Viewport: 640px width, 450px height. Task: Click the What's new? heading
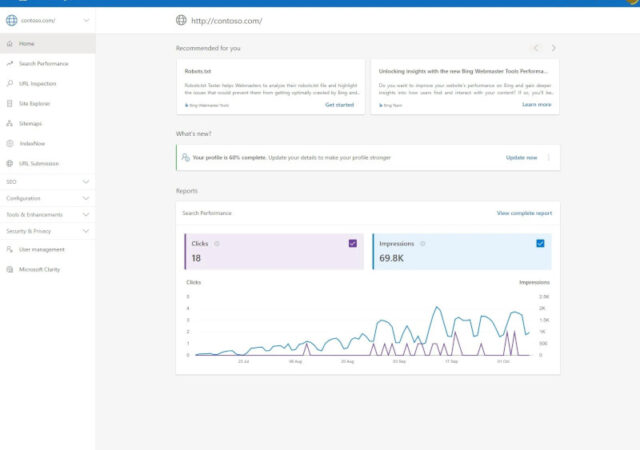194,134
